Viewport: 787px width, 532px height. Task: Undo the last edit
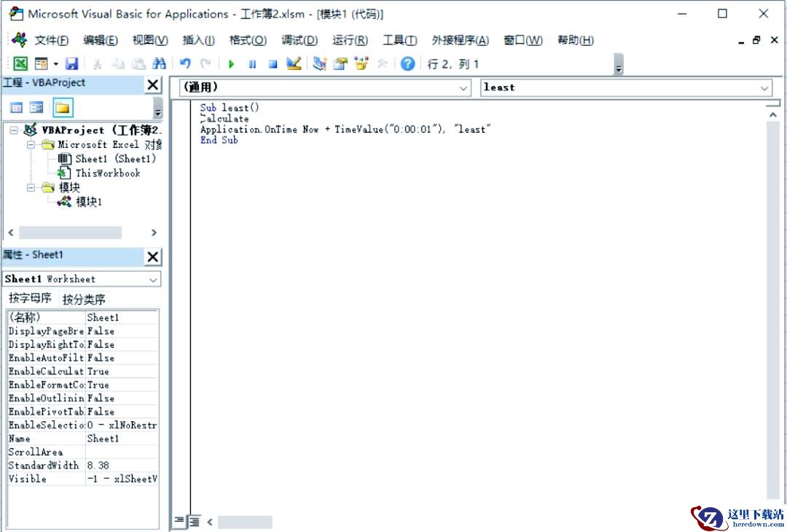[186, 64]
